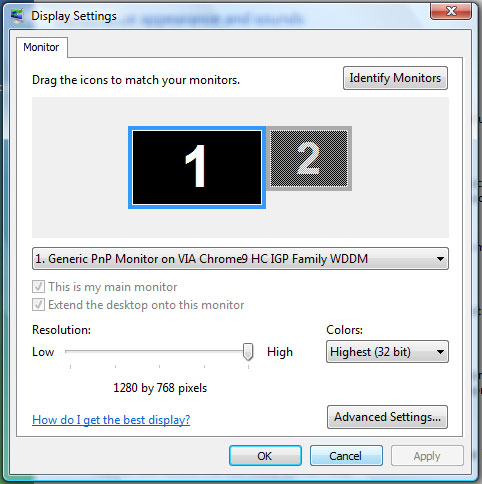Switch to the Monitor tab
The image size is (482, 484).
pos(41,47)
